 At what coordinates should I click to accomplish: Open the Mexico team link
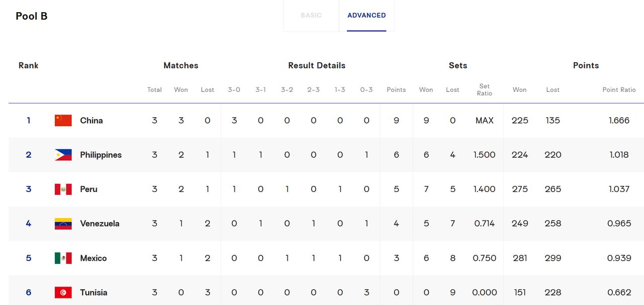coord(94,258)
